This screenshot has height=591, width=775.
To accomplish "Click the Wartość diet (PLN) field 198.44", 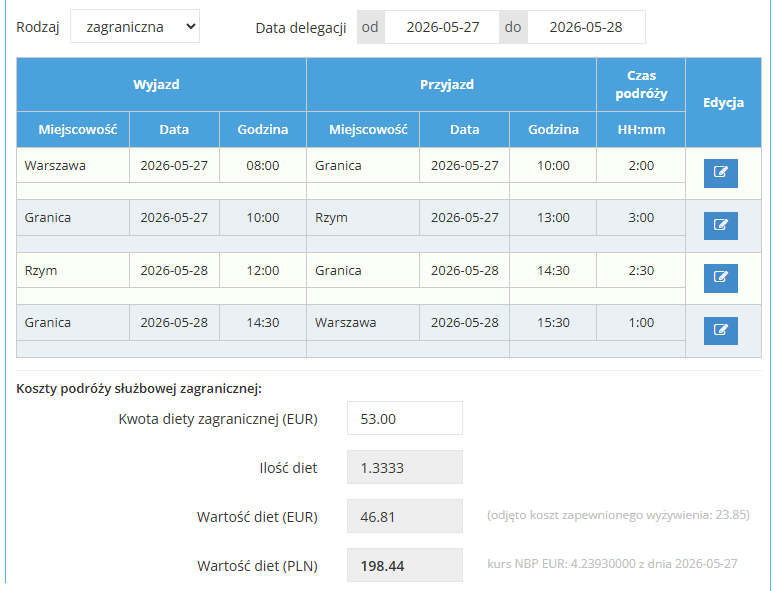I will pos(405,565).
